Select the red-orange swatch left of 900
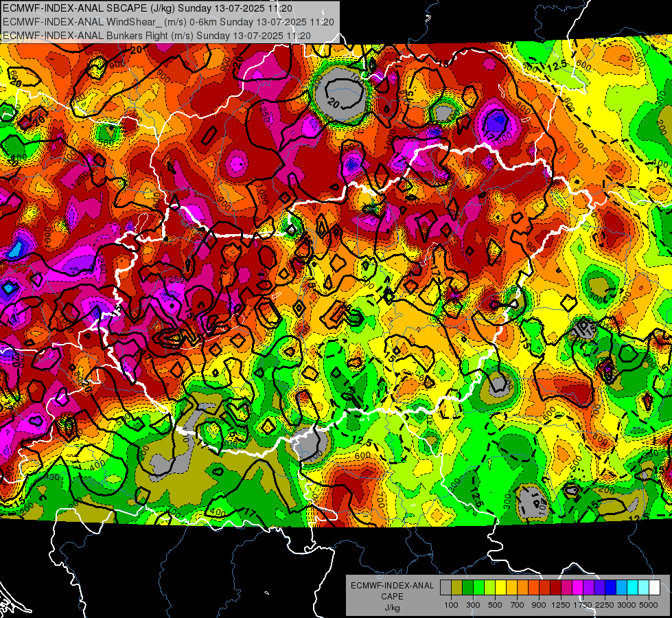Screen dimensions: 672x618 (x=533, y=588)
